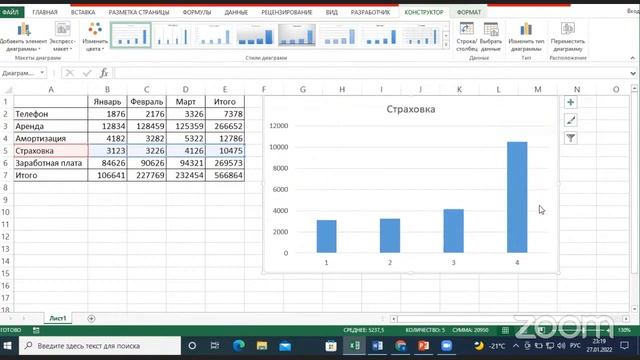Click horizontal scrollbar left arrow
This screenshot has width=640, height=360.
[x=393, y=318]
